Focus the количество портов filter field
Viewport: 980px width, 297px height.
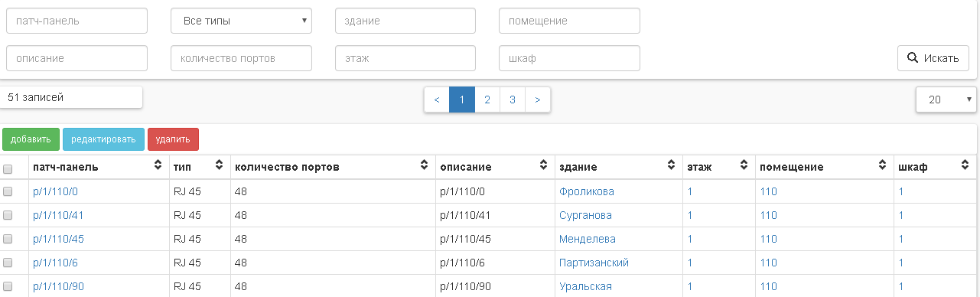point(241,57)
